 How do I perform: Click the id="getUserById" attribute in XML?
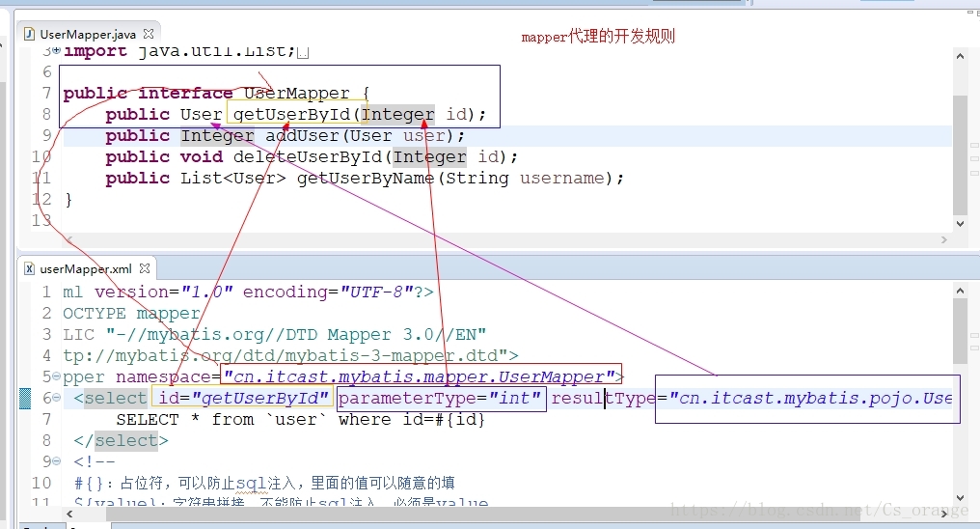[x=243, y=399]
